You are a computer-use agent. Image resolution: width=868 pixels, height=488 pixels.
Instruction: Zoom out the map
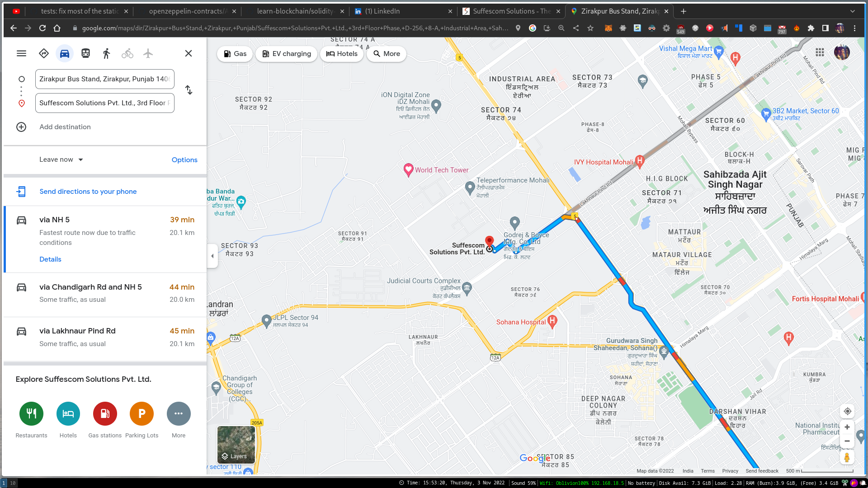847,441
